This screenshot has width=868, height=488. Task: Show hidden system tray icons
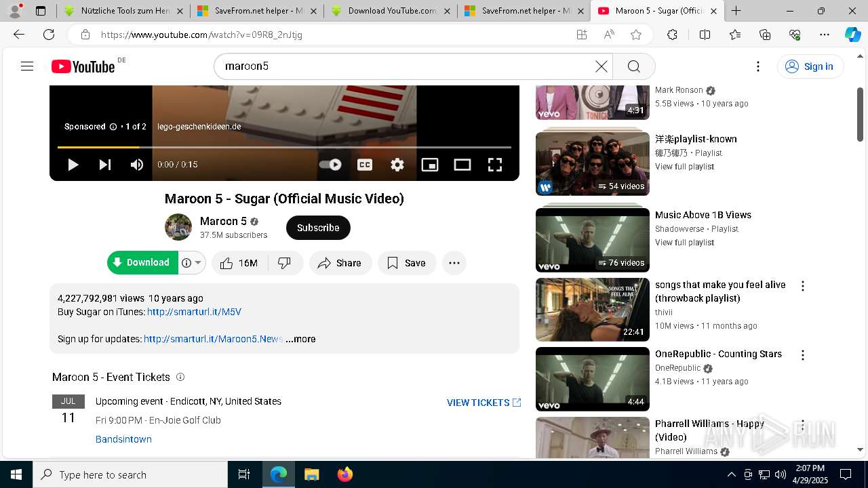[731, 474]
